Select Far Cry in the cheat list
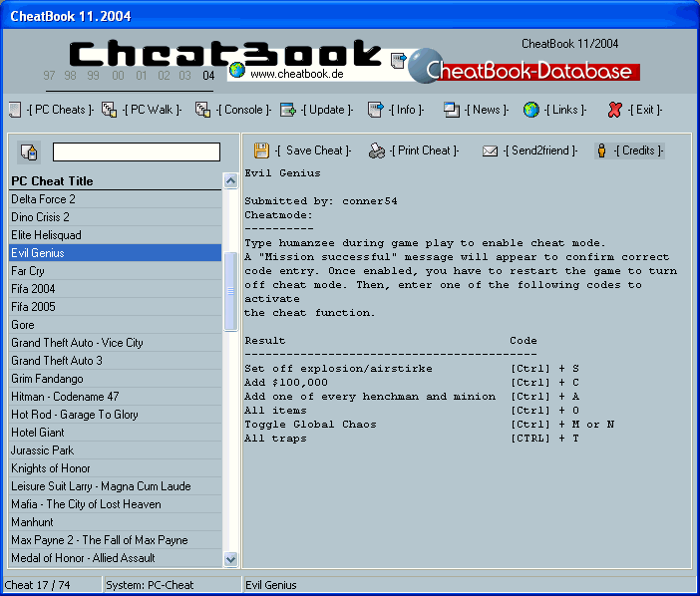The height and width of the screenshot is (596, 700). coord(28,271)
